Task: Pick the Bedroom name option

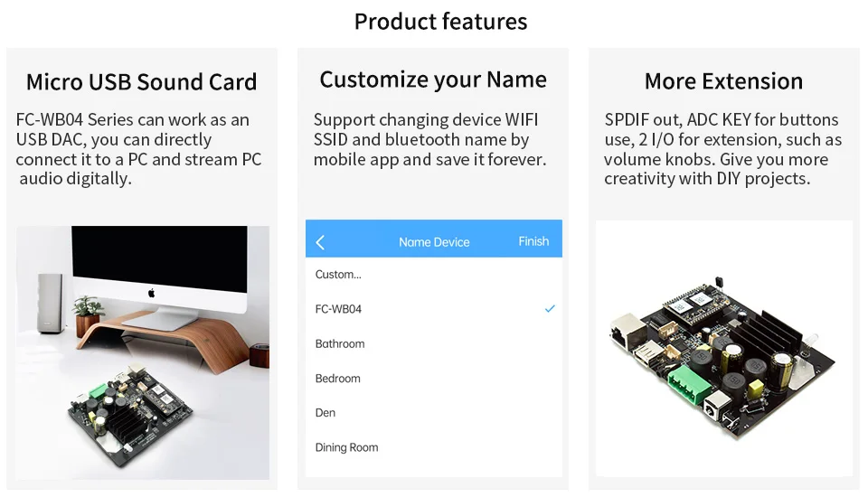Action: (434, 379)
